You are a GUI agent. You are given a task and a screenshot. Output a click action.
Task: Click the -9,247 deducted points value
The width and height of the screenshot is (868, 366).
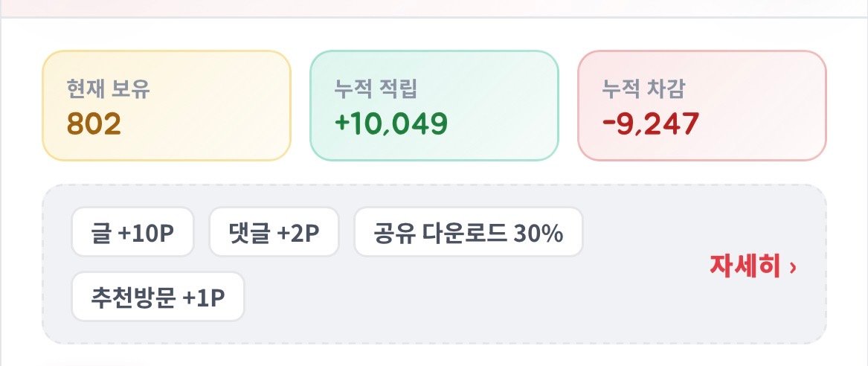point(651,124)
